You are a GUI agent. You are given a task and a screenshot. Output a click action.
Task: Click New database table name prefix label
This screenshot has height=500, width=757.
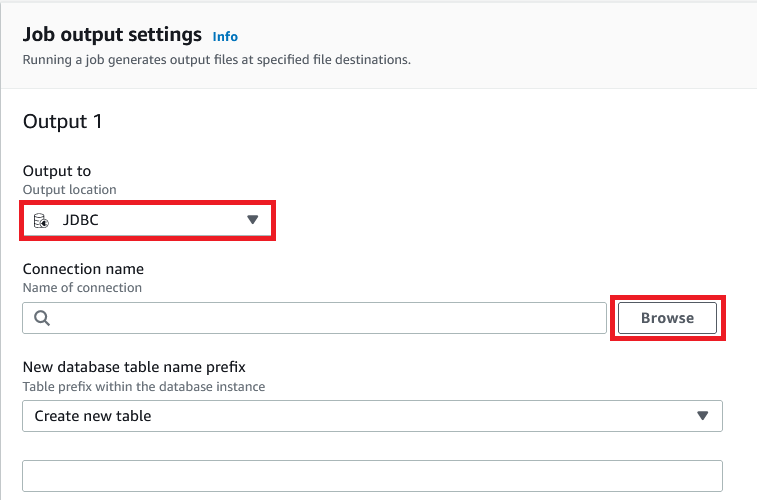134,367
